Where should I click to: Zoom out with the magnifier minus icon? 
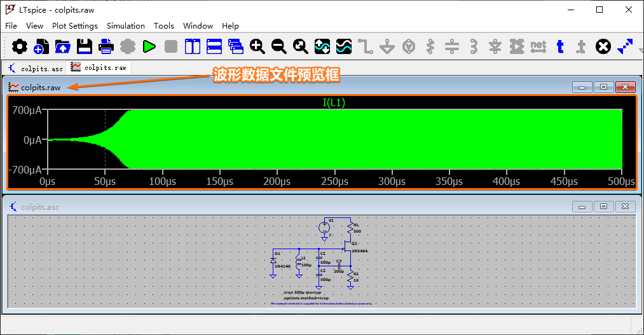(x=279, y=46)
